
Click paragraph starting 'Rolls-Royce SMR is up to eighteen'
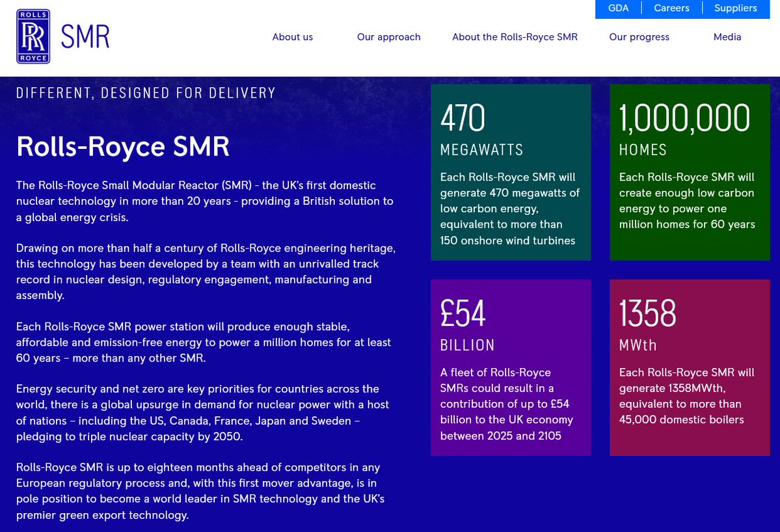click(200, 491)
